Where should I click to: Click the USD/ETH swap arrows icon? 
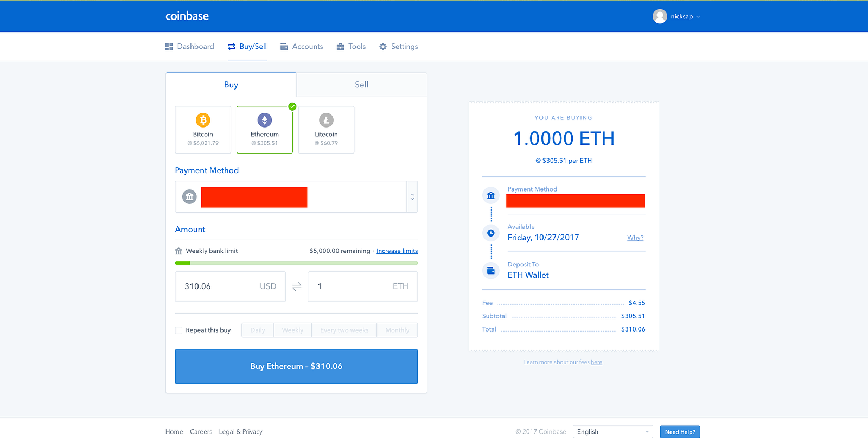(x=297, y=286)
